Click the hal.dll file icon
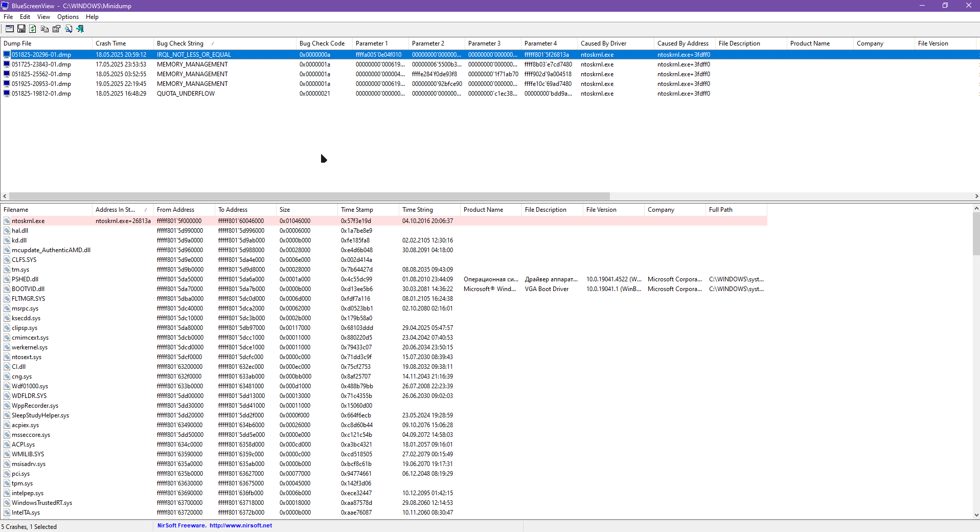The width and height of the screenshot is (980, 532). [x=7, y=231]
